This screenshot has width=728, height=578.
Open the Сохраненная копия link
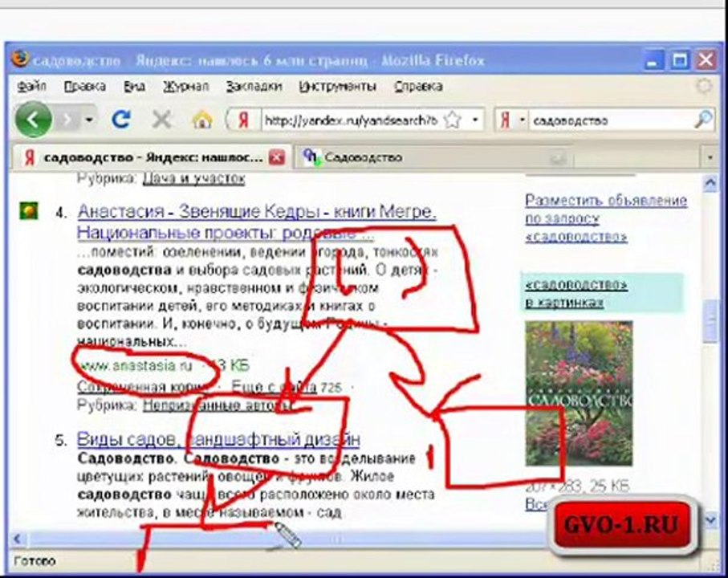143,386
